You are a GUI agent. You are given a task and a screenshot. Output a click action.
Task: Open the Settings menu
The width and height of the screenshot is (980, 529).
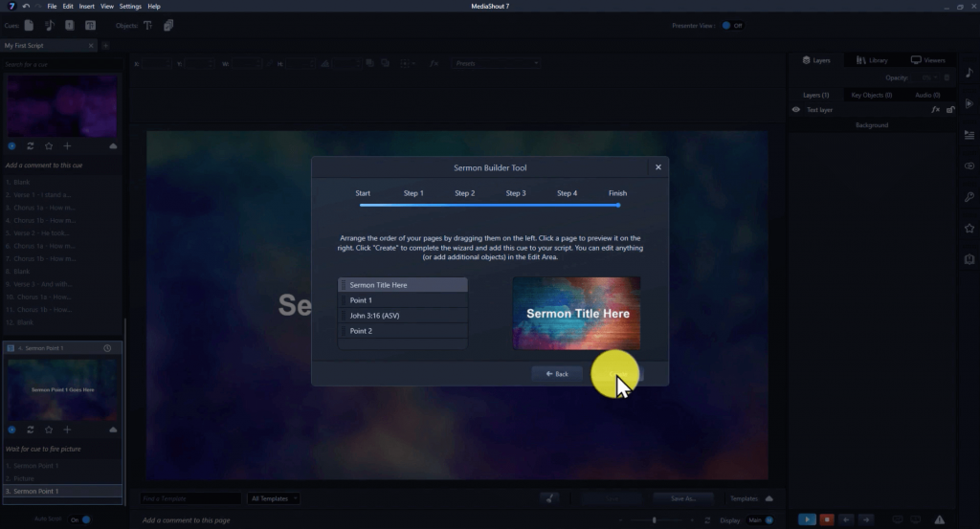pos(130,7)
